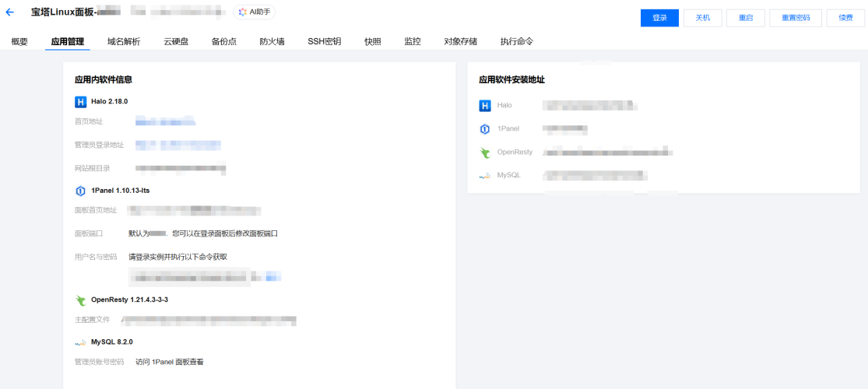Image resolution: width=868 pixels, height=389 pixels.
Task: Open the 执行命令 tab
Action: coord(517,41)
